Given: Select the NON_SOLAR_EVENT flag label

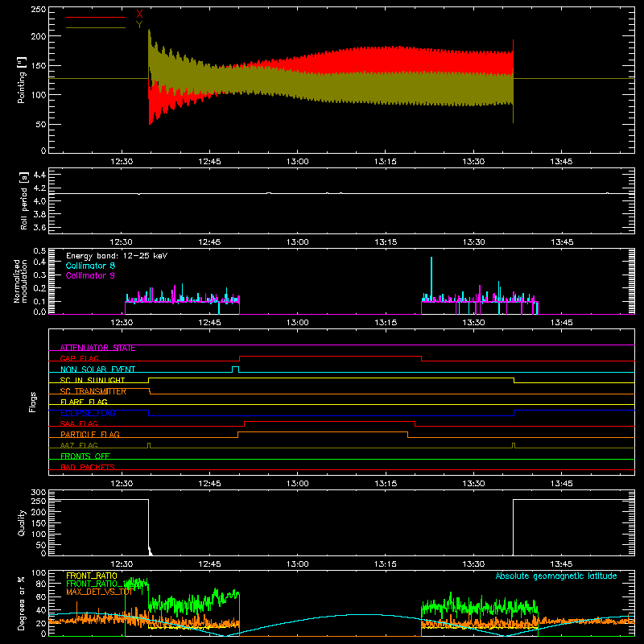Looking at the screenshot, I should point(97,369).
